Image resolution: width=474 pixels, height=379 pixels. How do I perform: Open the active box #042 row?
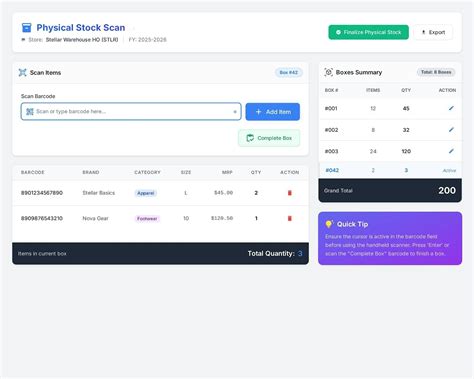coord(390,170)
